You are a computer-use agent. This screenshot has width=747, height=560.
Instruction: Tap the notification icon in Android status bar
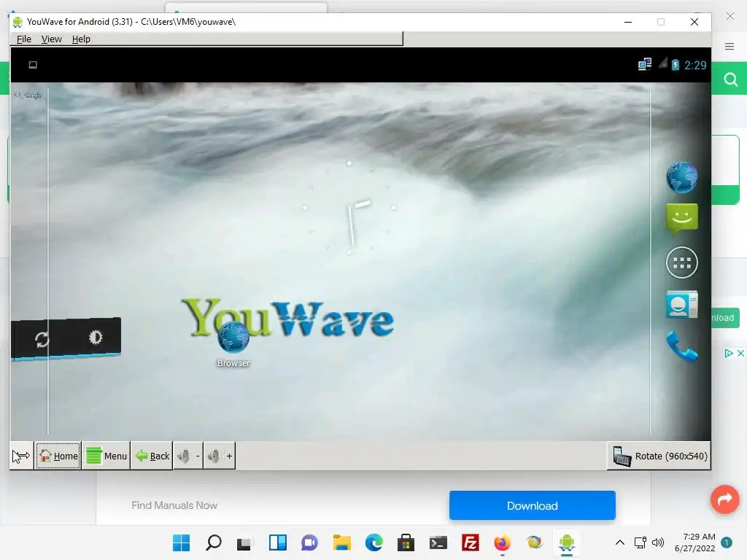tap(33, 65)
